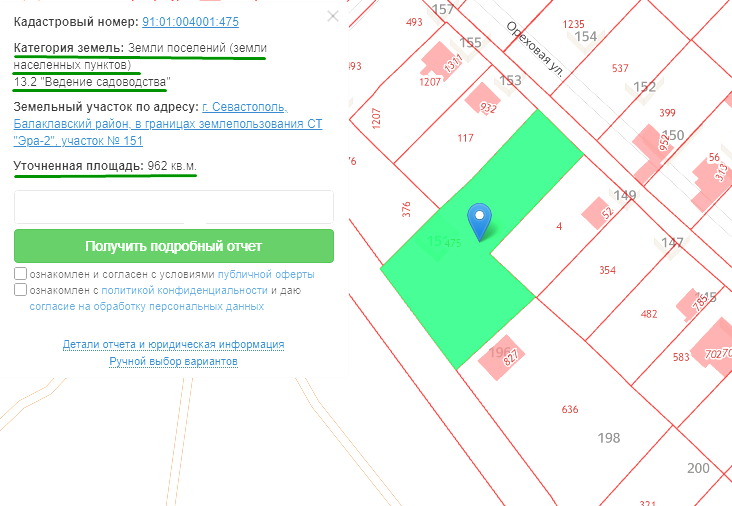The width and height of the screenshot is (732, 506).
Task: Close the cadastral info panel
Action: 333,16
